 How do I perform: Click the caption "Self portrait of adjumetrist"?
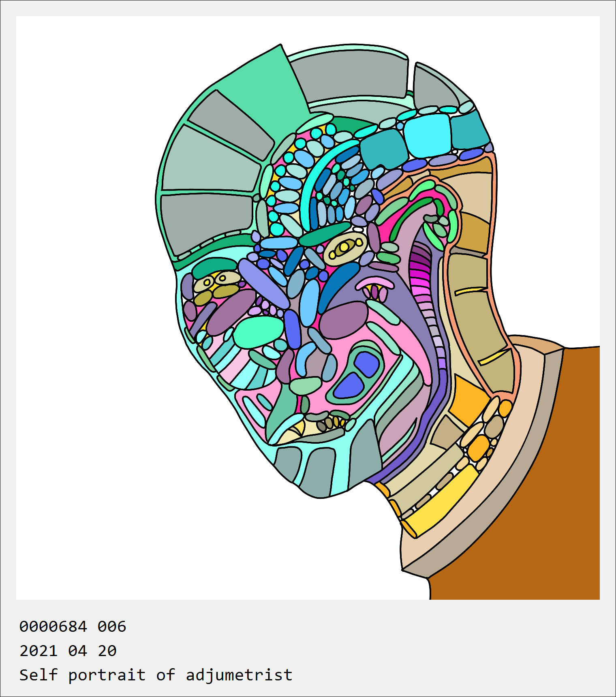pos(156,675)
